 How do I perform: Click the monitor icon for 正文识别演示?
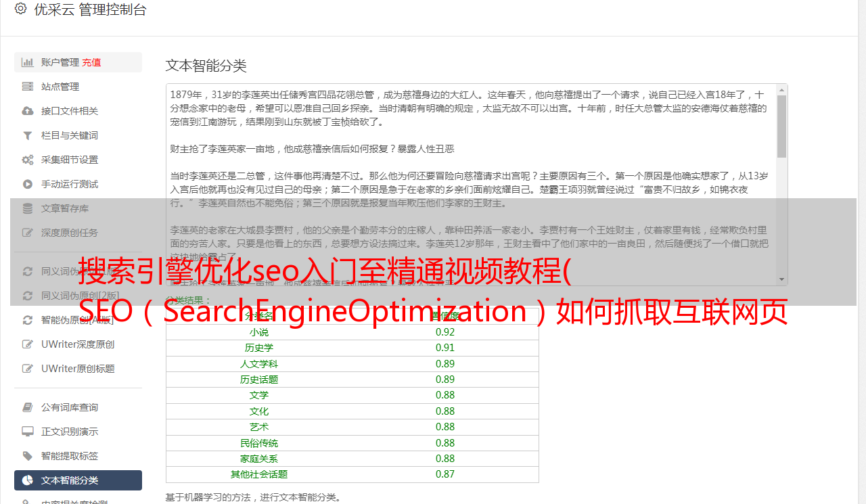coord(27,432)
